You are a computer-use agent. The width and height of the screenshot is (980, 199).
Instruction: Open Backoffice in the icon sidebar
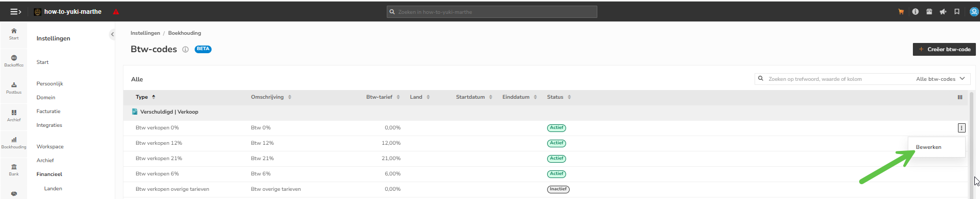(x=14, y=61)
